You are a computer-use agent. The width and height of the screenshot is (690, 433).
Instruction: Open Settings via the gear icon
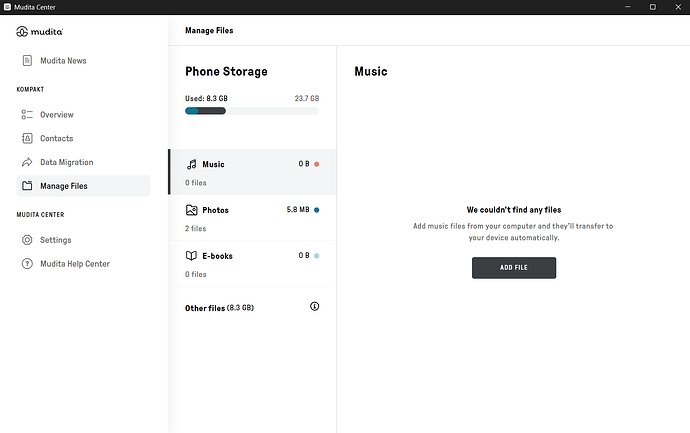27,240
